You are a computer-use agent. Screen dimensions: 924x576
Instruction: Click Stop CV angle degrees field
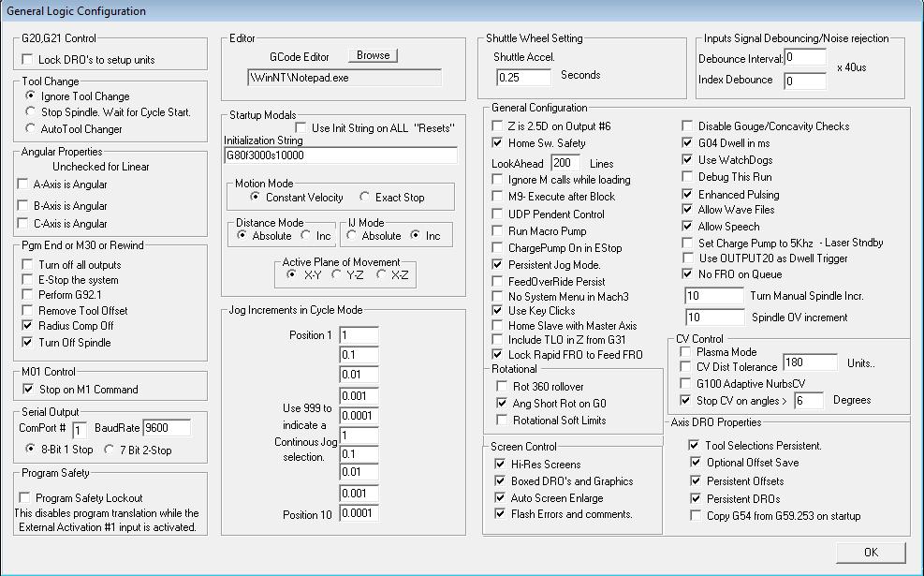coord(809,400)
